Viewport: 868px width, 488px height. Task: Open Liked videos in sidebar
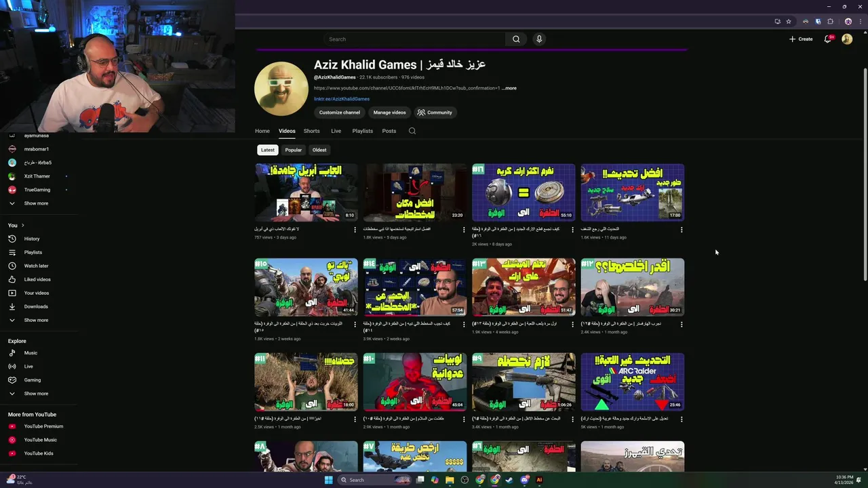[x=37, y=279]
